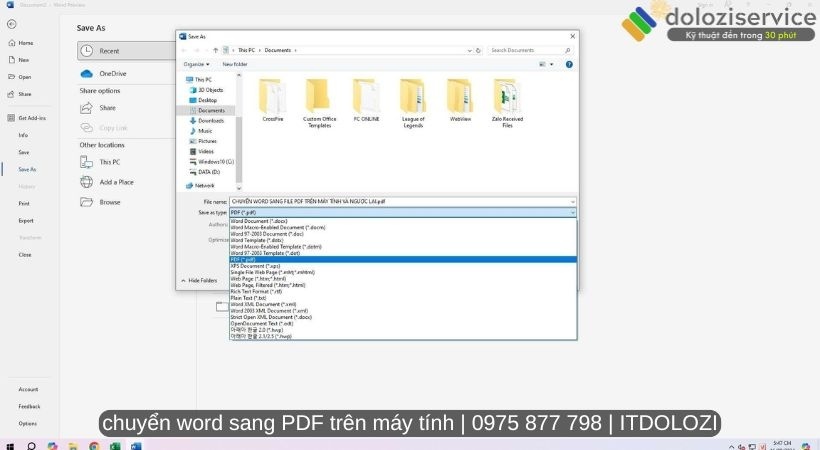820x450 pixels.
Task: Select Documents in the navigation tree
Action: click(x=207, y=110)
